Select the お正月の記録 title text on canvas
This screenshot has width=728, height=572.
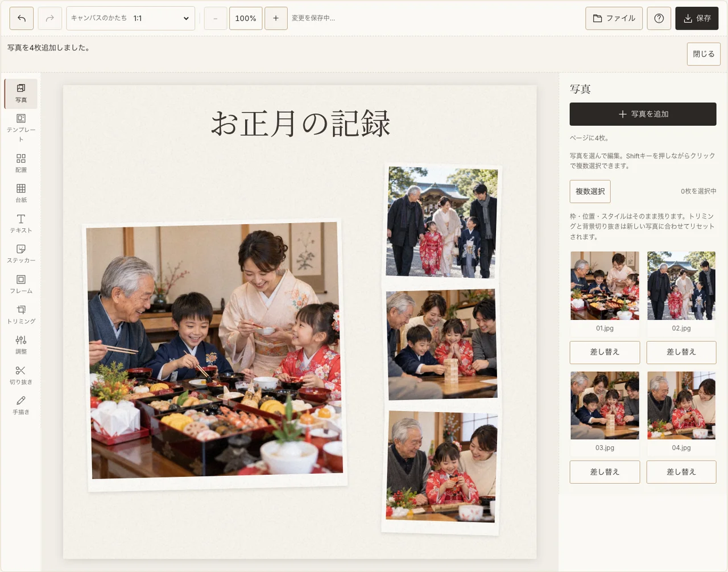click(x=300, y=124)
